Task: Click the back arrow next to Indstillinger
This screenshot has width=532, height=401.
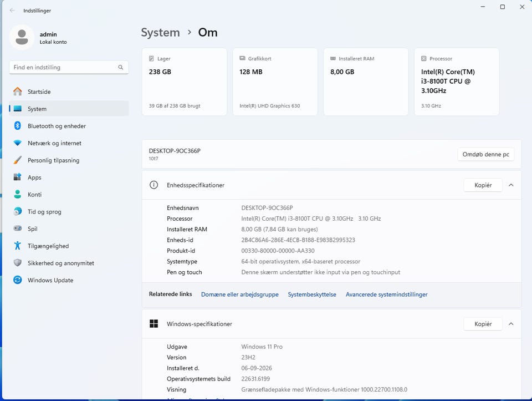Action: 13,11
